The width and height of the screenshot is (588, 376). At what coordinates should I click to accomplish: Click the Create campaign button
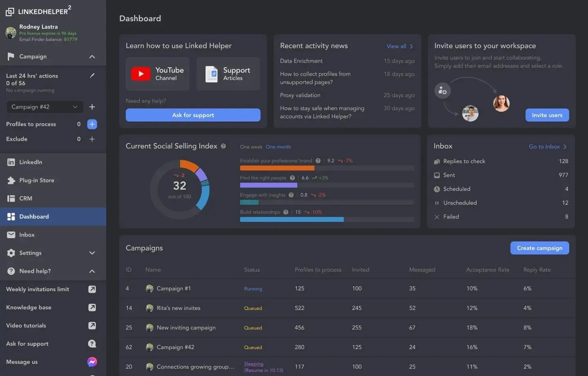(x=540, y=248)
